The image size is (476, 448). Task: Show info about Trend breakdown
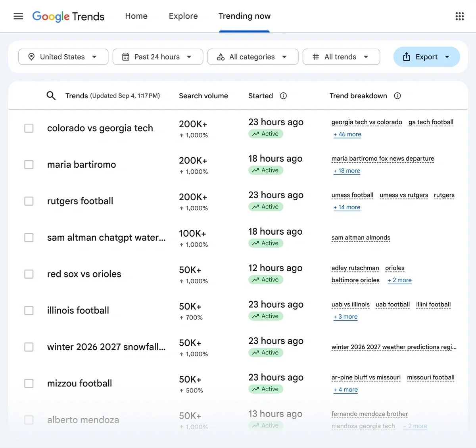[397, 96]
